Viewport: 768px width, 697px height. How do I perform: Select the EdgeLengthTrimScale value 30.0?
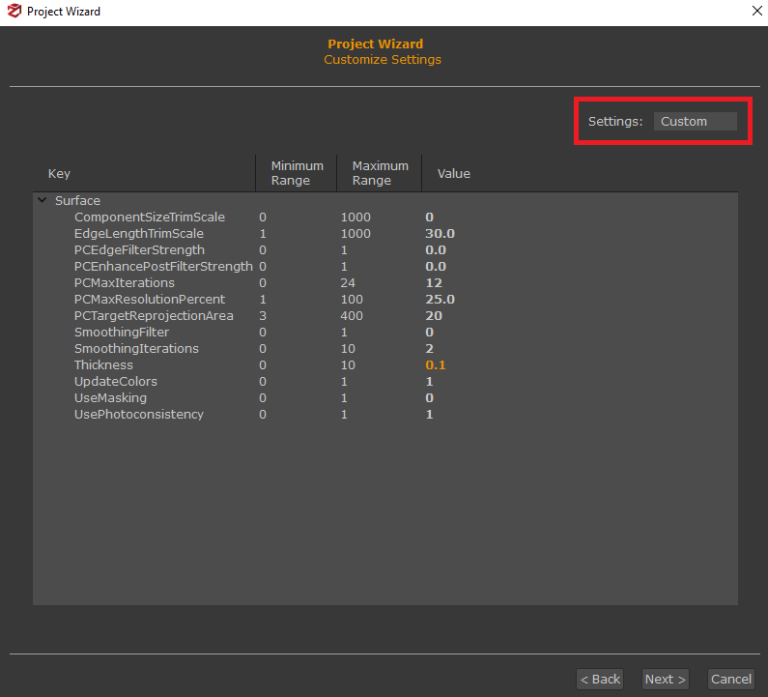(439, 234)
